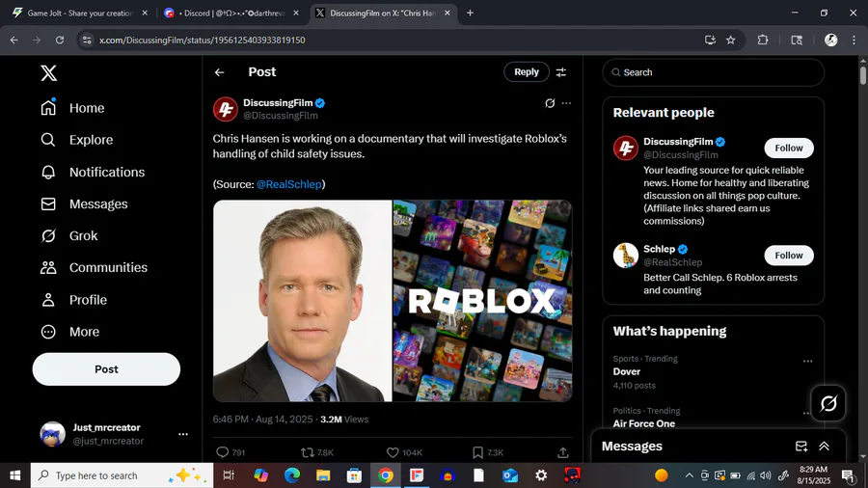Screen dimensions: 868x488
Task: Like the post with the heart icon
Action: (x=393, y=452)
